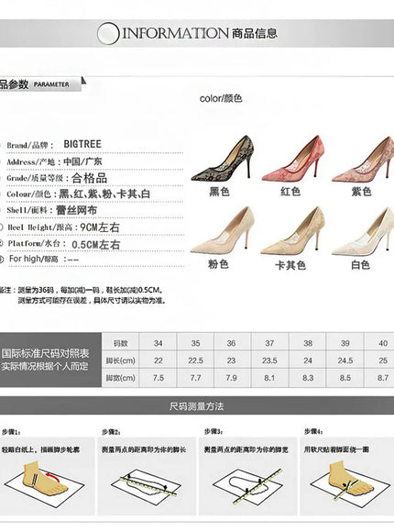Click the 9CM左右 heel height value
Screen dimensions: 394x532
pos(100,227)
